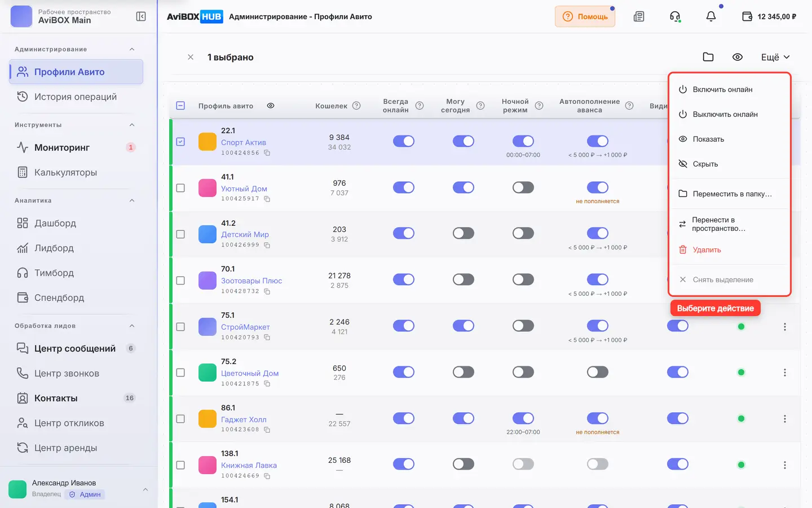Image resolution: width=812 pixels, height=508 pixels.
Task: Open row actions menu for Книжная Лавка
Action: 784,465
